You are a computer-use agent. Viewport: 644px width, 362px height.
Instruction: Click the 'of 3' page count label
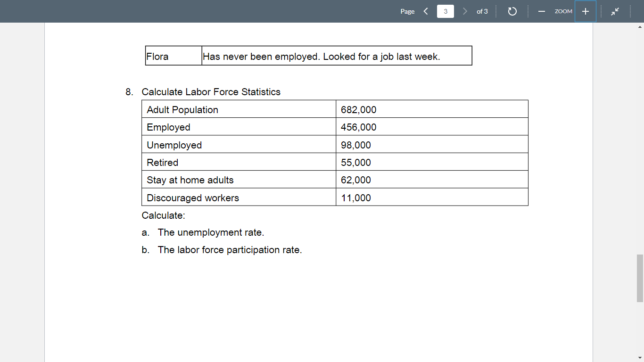pos(482,11)
